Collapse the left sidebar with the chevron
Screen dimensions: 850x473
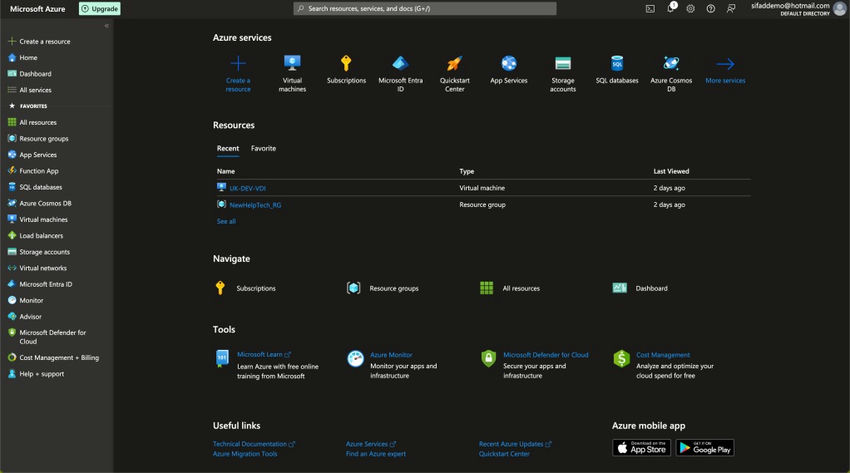106,25
